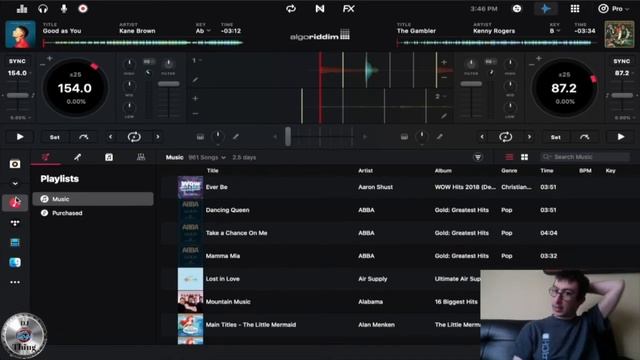640x360 pixels.
Task: Select the second library source tab
Action: pyautogui.click(x=77, y=157)
